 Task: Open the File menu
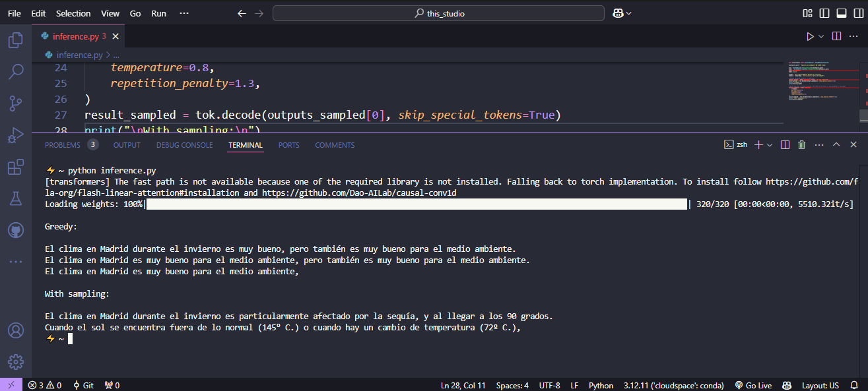pyautogui.click(x=15, y=13)
